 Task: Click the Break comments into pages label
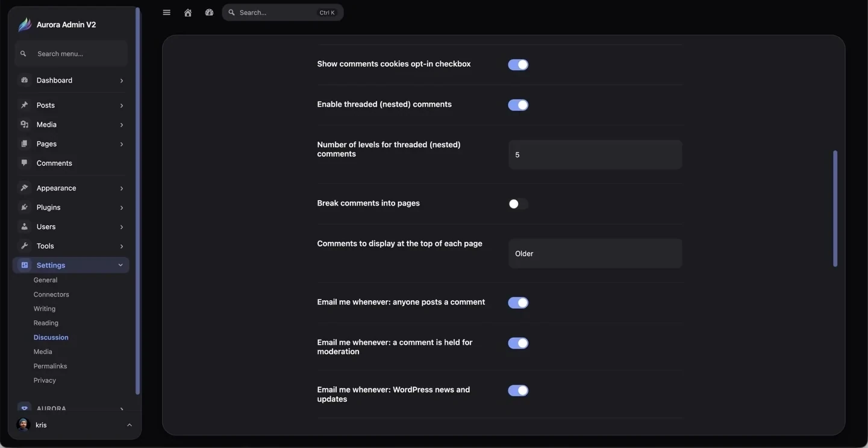(369, 203)
